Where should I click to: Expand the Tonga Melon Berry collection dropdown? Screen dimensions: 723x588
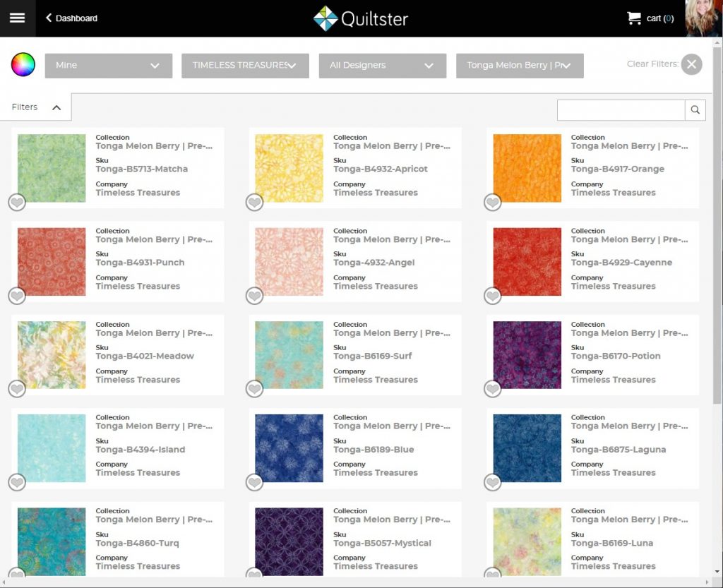[520, 66]
